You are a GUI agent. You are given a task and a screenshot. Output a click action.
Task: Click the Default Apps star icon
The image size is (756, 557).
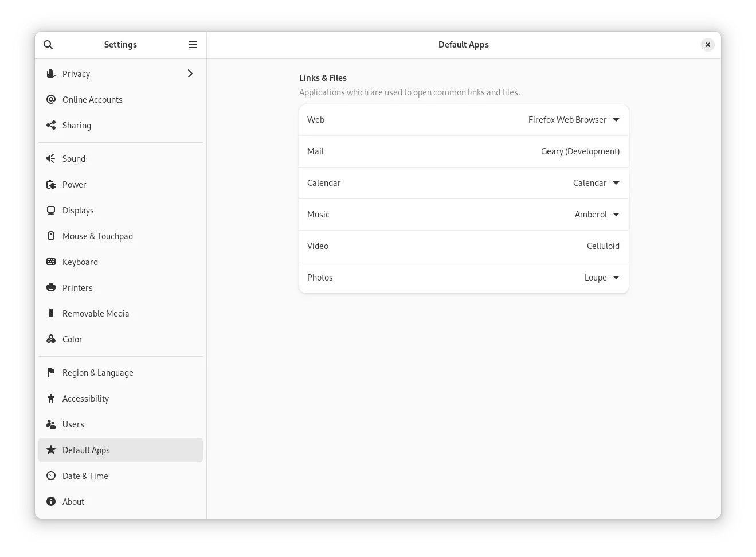click(51, 450)
